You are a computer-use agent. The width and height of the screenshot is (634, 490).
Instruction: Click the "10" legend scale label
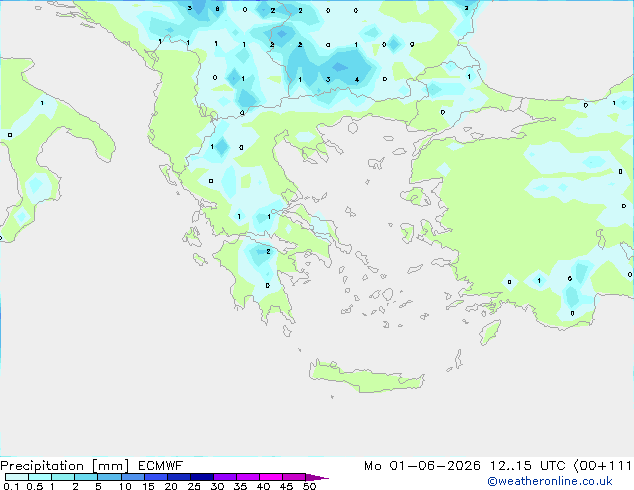pos(125,486)
